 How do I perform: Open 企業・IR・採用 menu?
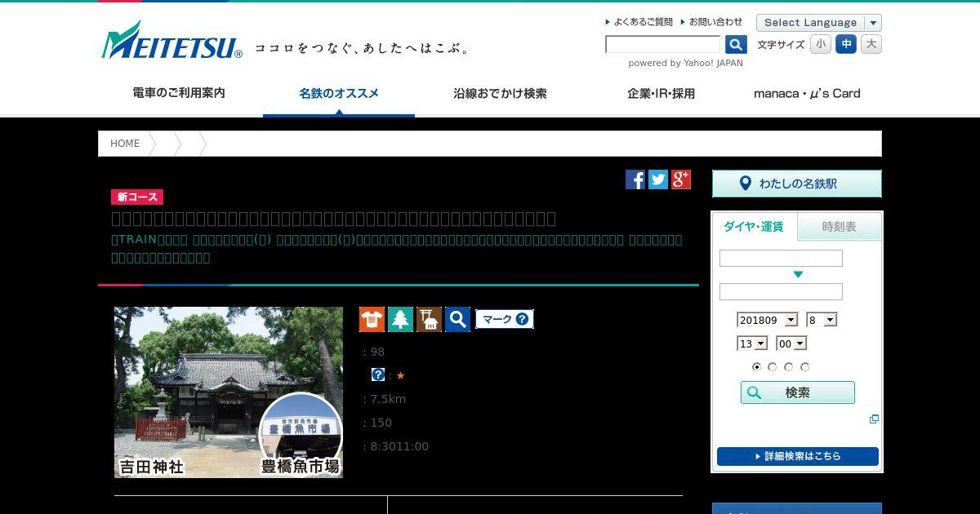(x=661, y=94)
